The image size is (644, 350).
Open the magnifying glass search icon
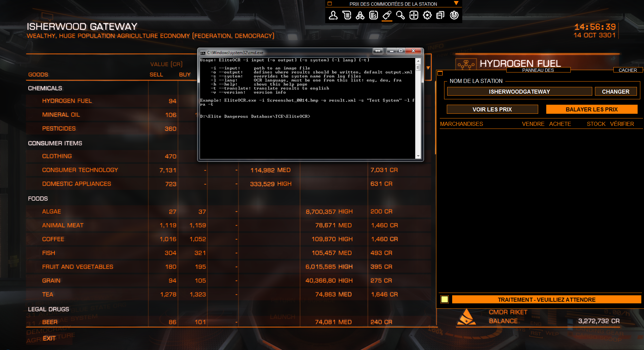(400, 15)
